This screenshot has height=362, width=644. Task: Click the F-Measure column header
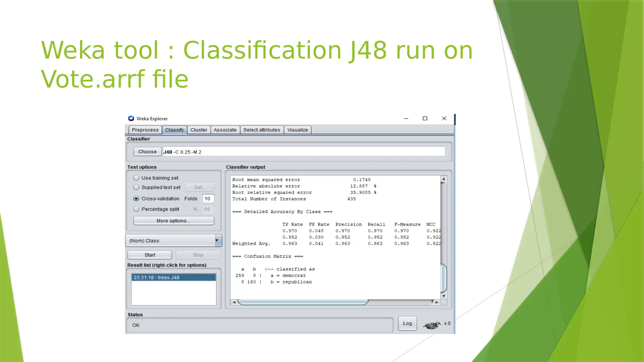(407, 224)
